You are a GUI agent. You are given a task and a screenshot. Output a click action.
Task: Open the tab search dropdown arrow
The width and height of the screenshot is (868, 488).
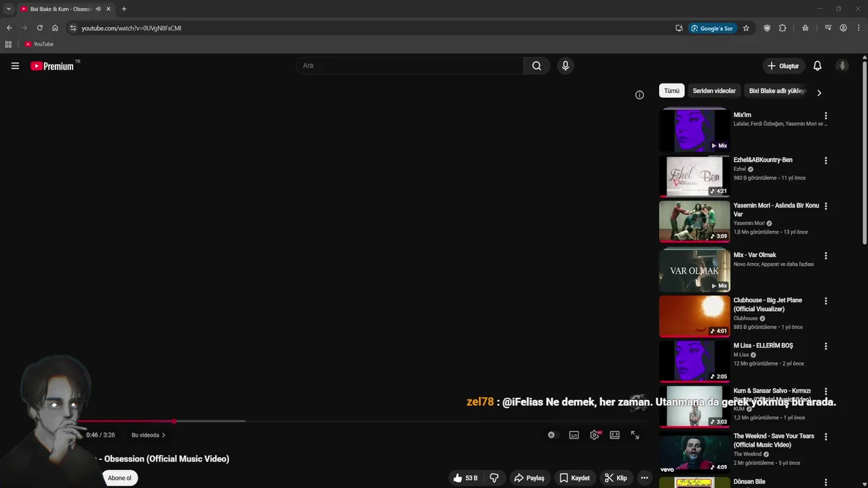click(x=8, y=9)
